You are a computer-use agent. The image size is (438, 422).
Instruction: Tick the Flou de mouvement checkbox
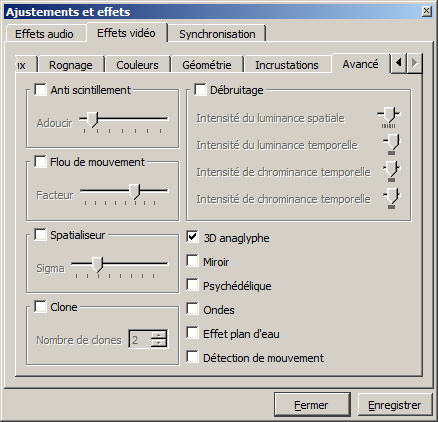40,162
